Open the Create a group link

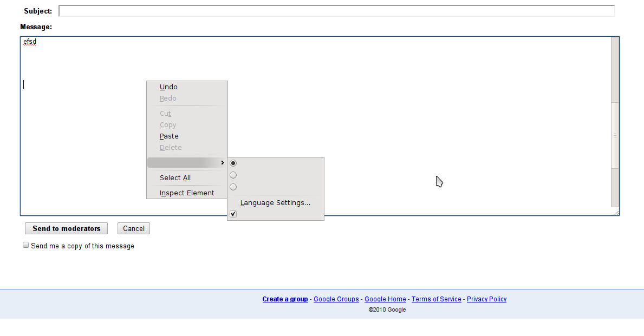[285, 299]
